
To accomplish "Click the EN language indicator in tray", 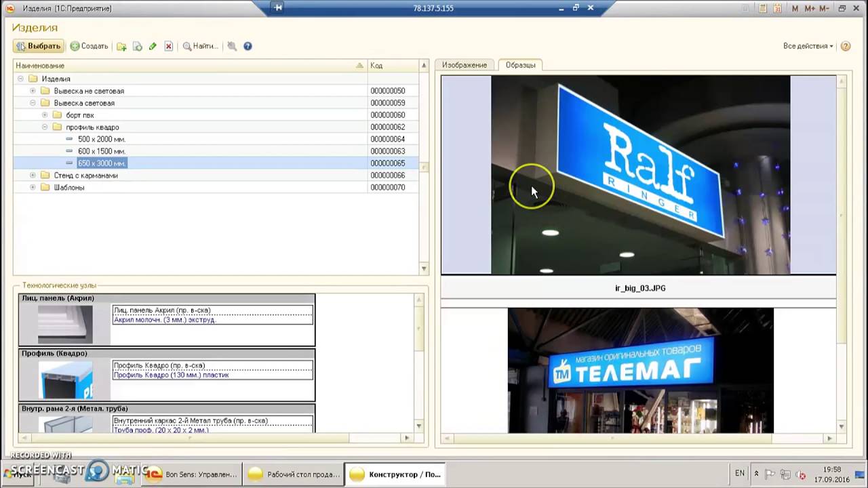I will 740,473.
